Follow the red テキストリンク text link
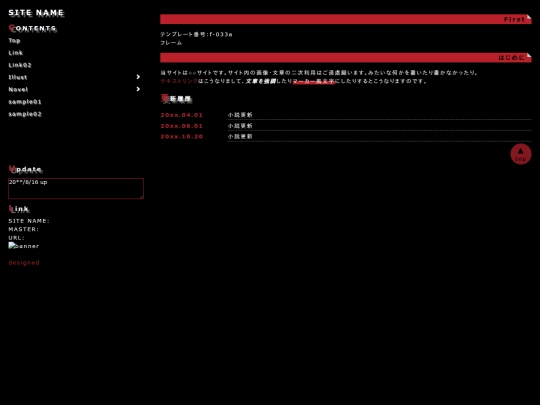The image size is (540, 405). 179,81
